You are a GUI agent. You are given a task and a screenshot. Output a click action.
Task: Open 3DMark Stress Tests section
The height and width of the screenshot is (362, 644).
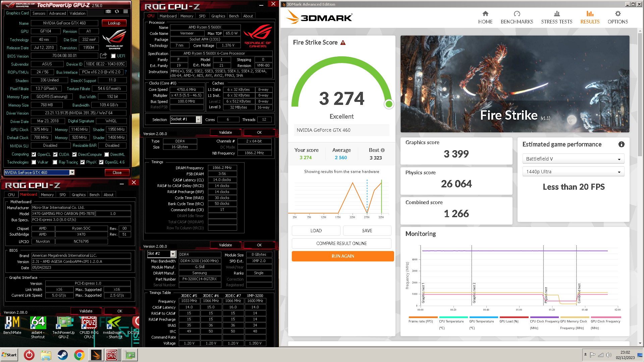coord(556,17)
